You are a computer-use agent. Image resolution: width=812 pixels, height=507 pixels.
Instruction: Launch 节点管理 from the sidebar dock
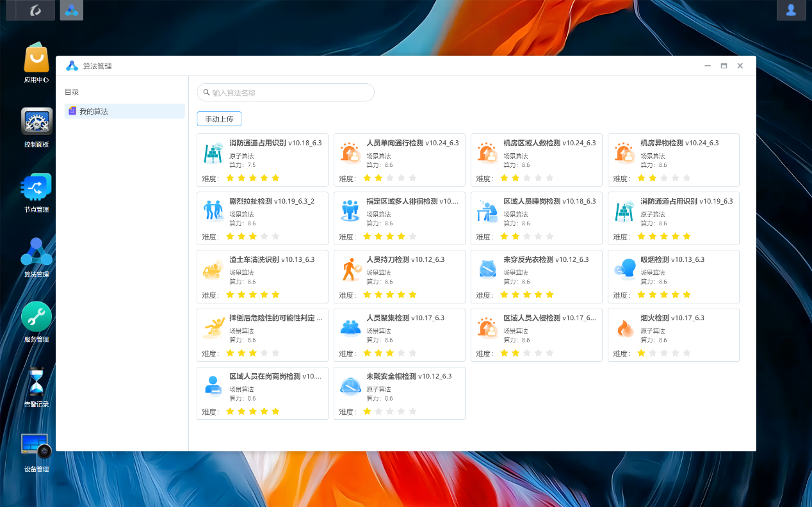[35, 188]
